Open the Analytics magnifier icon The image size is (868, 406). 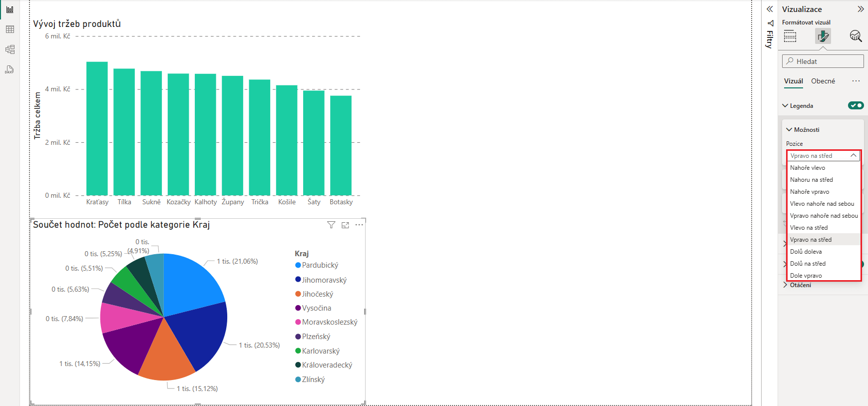coord(856,36)
